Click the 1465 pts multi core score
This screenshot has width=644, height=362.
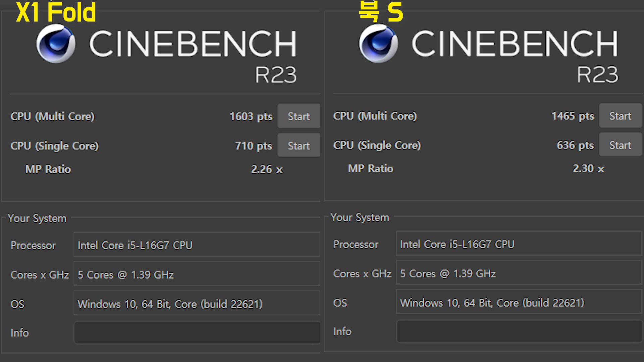coord(573,116)
